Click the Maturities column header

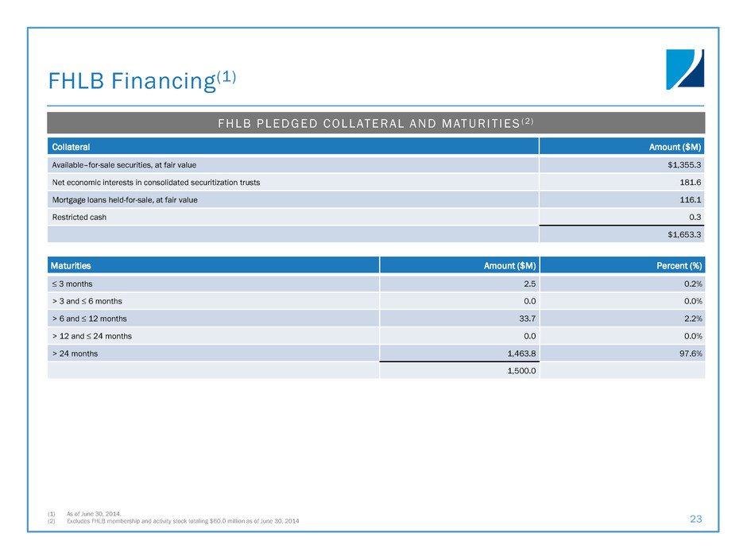(72, 265)
